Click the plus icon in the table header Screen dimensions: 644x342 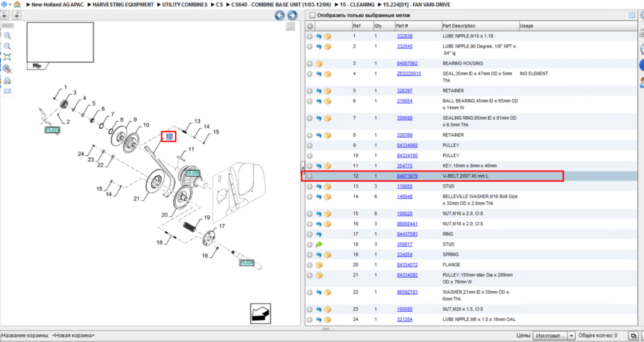[310, 26]
